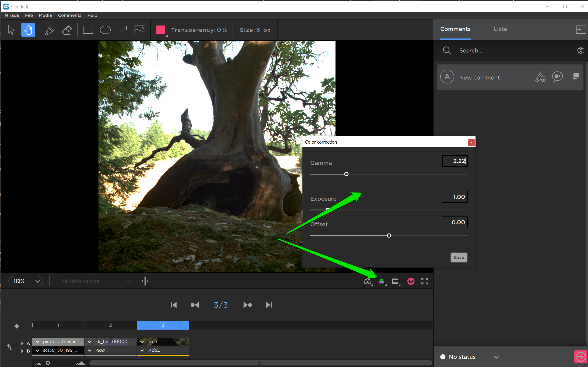Open the Media menu

point(45,15)
